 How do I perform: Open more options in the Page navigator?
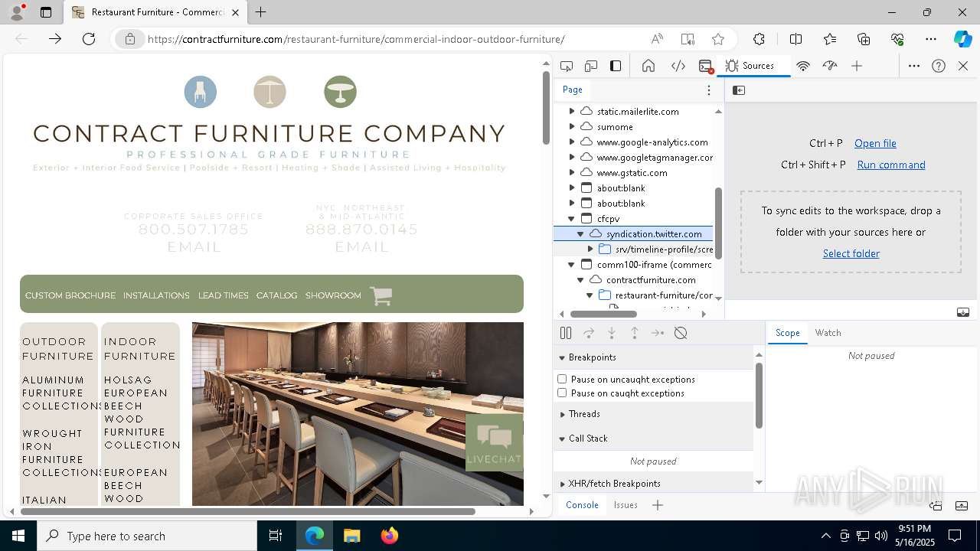coord(709,90)
